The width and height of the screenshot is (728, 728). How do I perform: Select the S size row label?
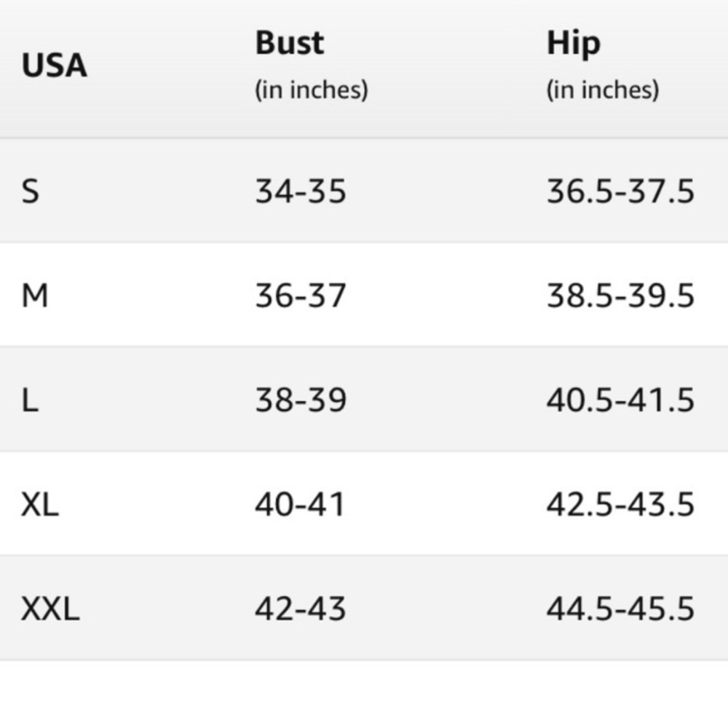click(30, 192)
